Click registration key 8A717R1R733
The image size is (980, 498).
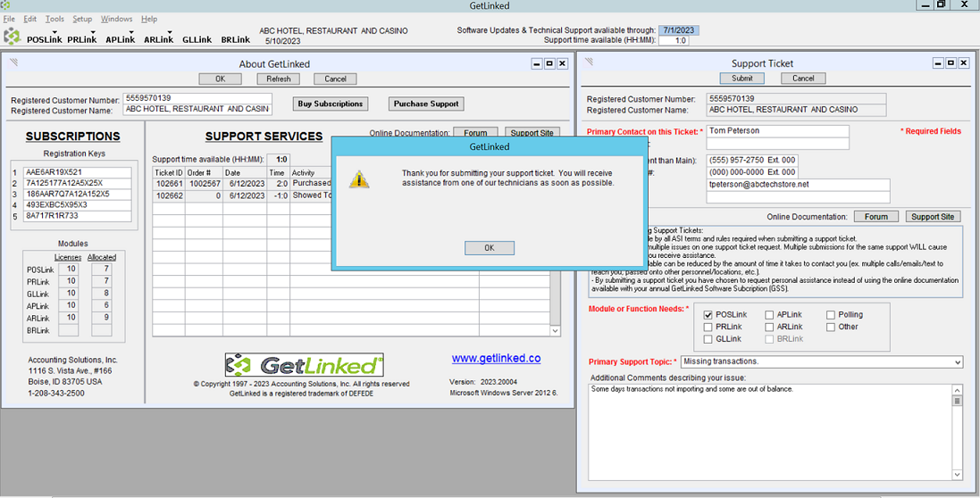77,216
